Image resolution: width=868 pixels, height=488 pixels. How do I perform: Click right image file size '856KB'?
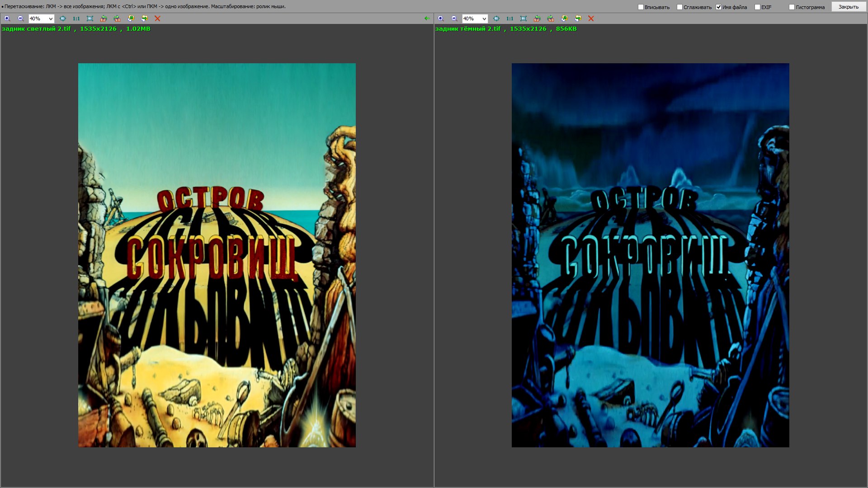point(566,28)
